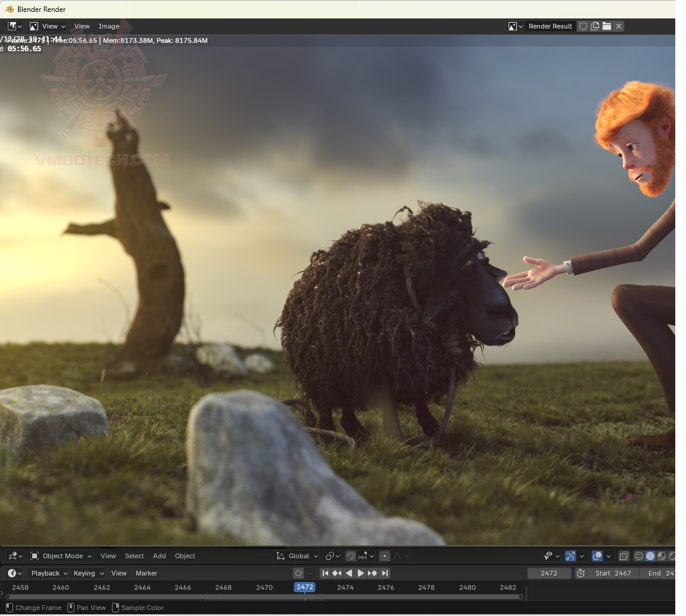686x616 pixels.
Task: Play animation in reverse
Action: pyautogui.click(x=349, y=573)
